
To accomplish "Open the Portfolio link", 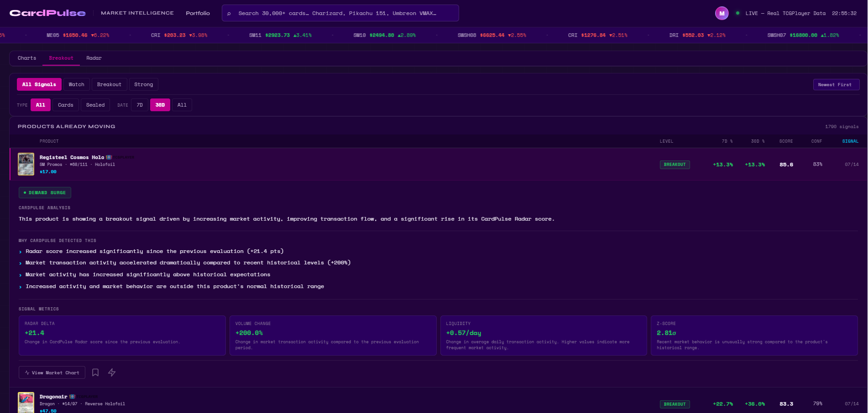I will pos(198,13).
